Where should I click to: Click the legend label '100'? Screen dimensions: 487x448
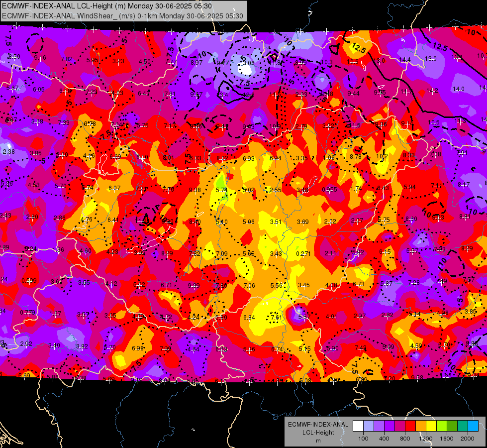point(363,439)
